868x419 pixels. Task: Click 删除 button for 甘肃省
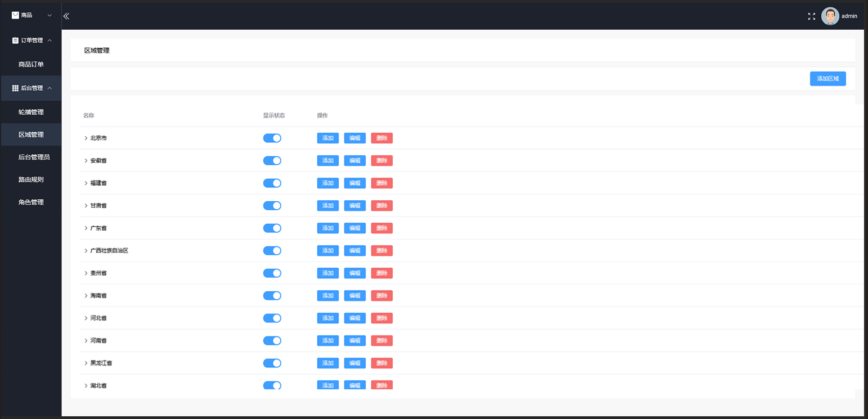coord(382,205)
